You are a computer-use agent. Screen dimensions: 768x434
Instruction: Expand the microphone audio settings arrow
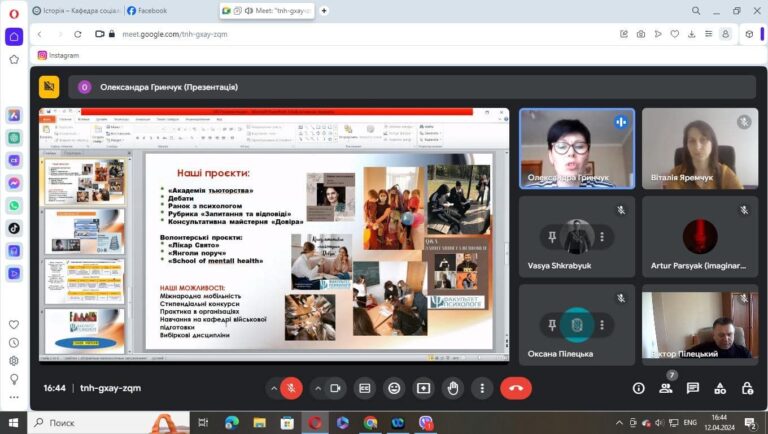click(x=273, y=388)
